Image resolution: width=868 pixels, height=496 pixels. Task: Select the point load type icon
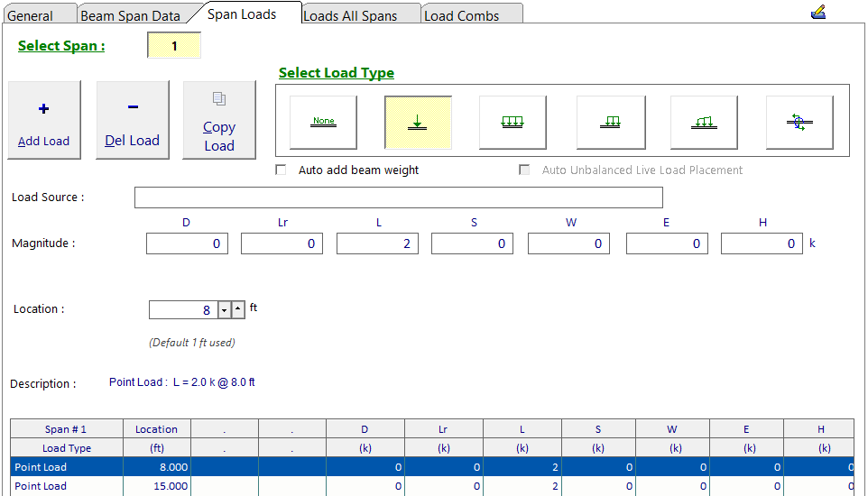(418, 122)
